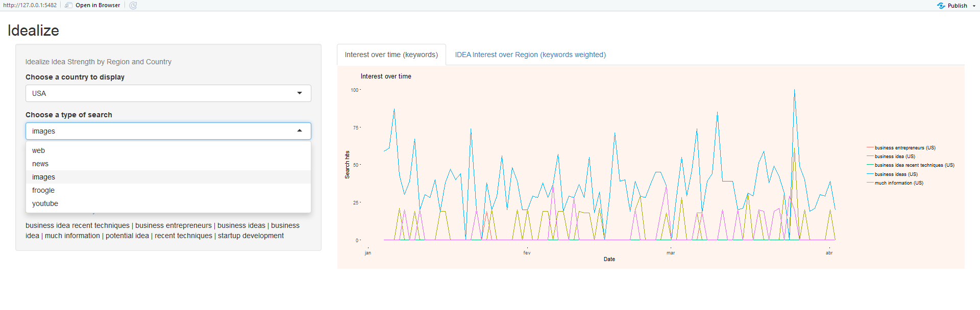Screen dimensions: 980x310
Task: Click 'much information (US)' legend entry
Action: (898, 183)
